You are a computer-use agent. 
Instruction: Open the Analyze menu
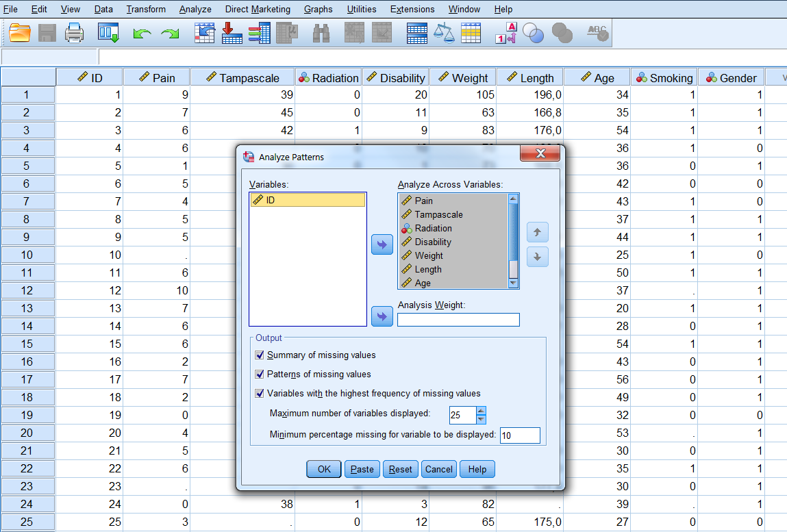[x=195, y=9]
